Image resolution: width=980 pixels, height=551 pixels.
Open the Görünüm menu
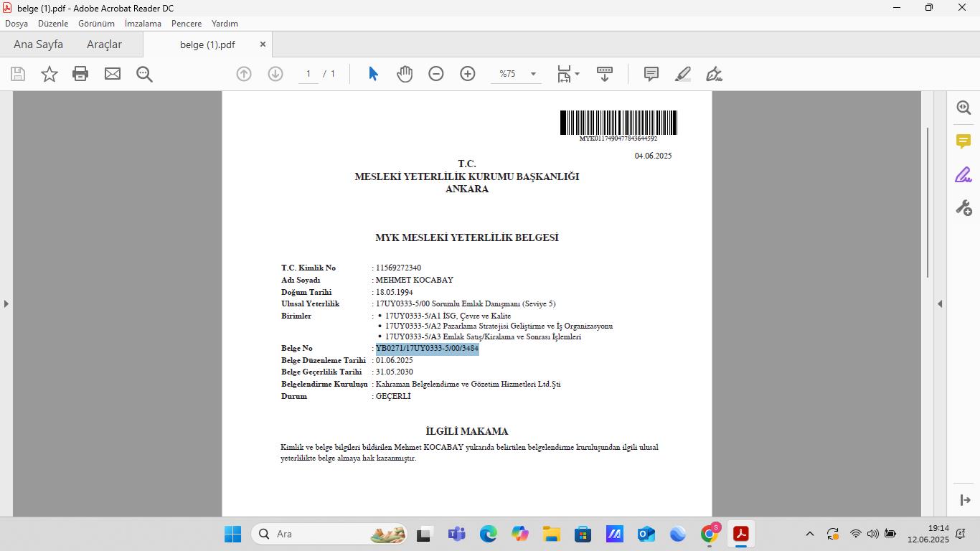pos(96,24)
